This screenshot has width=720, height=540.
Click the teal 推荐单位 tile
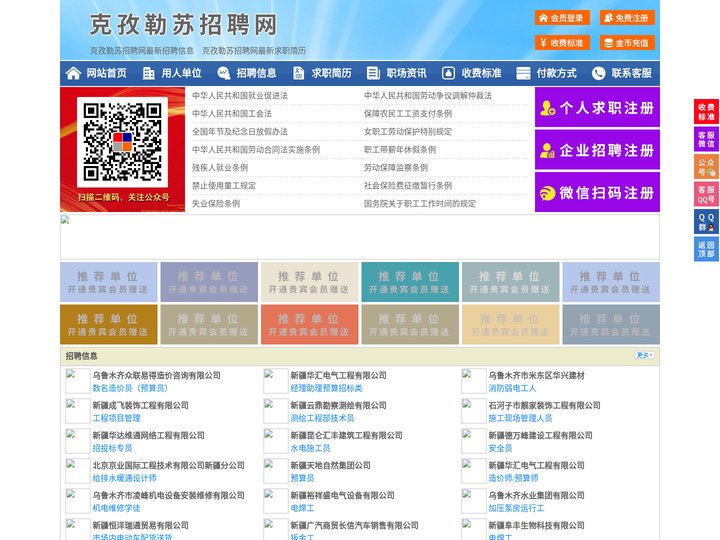(410, 282)
